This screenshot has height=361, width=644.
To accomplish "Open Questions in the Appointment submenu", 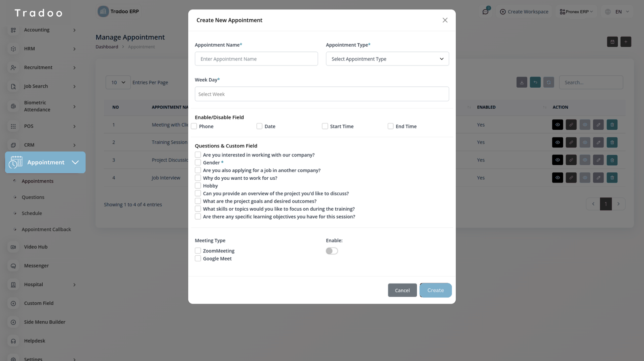I will click(33, 197).
